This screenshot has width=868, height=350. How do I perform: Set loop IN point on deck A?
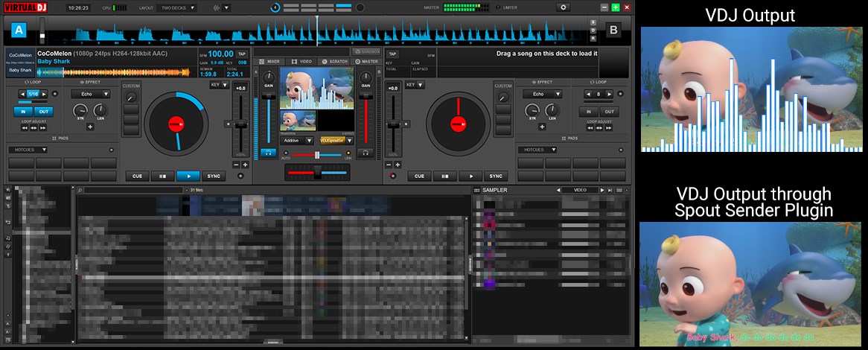[23, 111]
